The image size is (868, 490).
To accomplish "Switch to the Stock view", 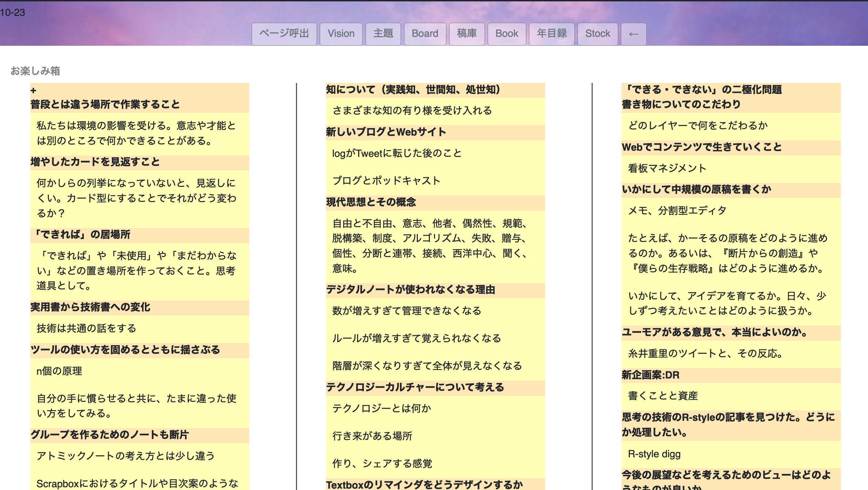I will pos(597,34).
